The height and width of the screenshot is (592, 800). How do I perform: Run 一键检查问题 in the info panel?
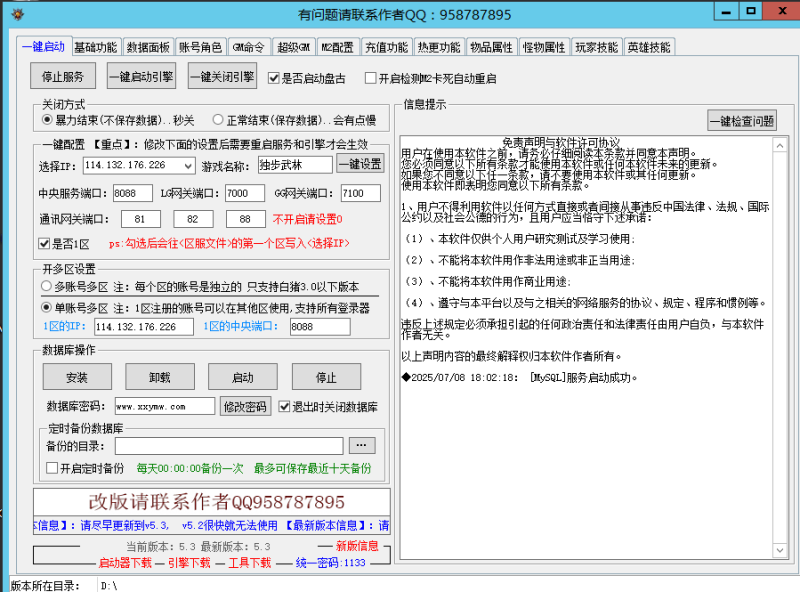(740, 121)
